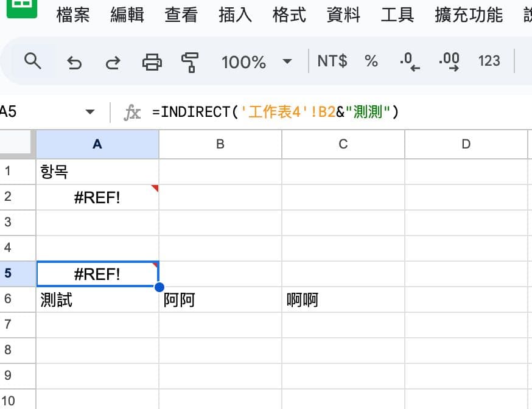Open more number formats 123
Viewport: 532px width, 409px height.
[x=489, y=61]
